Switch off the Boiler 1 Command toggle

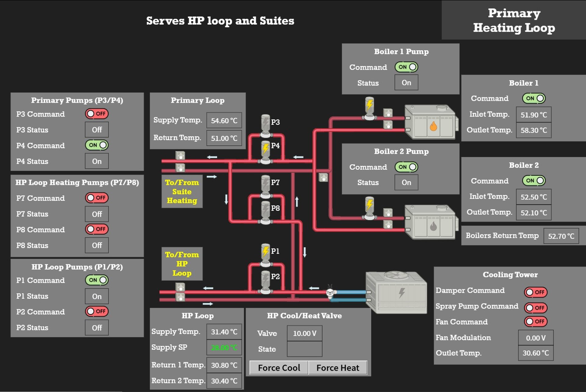(534, 98)
